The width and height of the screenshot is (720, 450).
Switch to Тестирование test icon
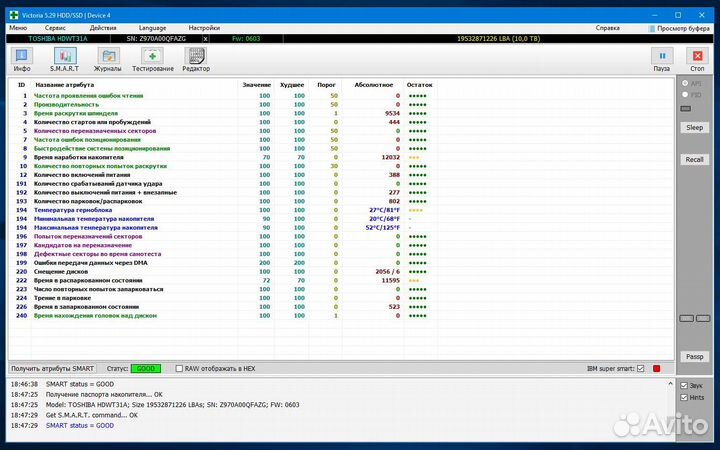(x=152, y=59)
